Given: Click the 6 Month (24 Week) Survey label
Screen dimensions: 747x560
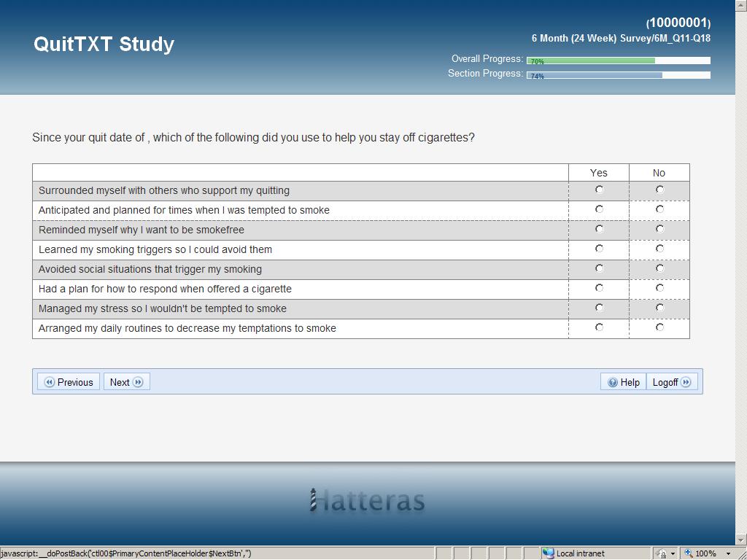Looking at the screenshot, I should [x=622, y=39].
